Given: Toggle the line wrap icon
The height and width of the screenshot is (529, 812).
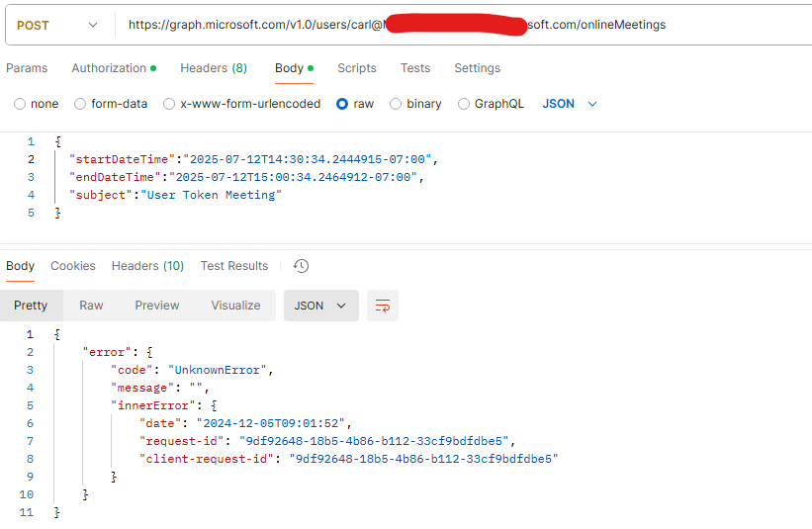Looking at the screenshot, I should (x=383, y=306).
